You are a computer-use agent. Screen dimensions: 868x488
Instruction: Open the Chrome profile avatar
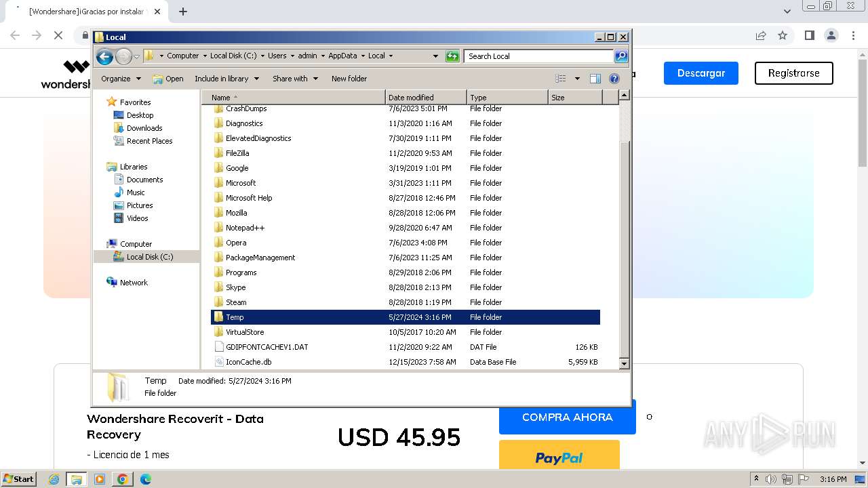coord(831,35)
